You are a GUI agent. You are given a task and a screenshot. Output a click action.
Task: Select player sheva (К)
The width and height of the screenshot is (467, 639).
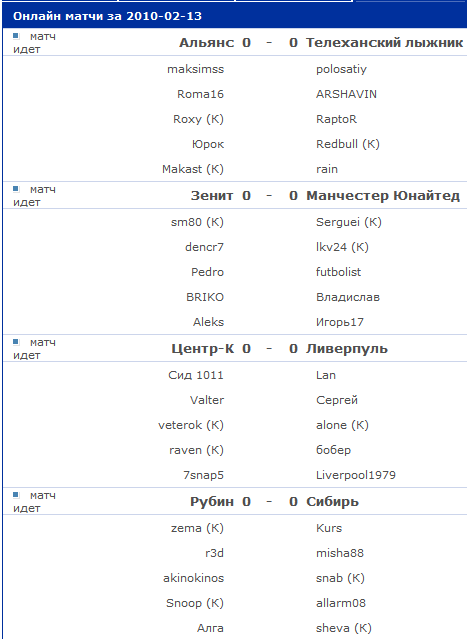click(x=344, y=628)
